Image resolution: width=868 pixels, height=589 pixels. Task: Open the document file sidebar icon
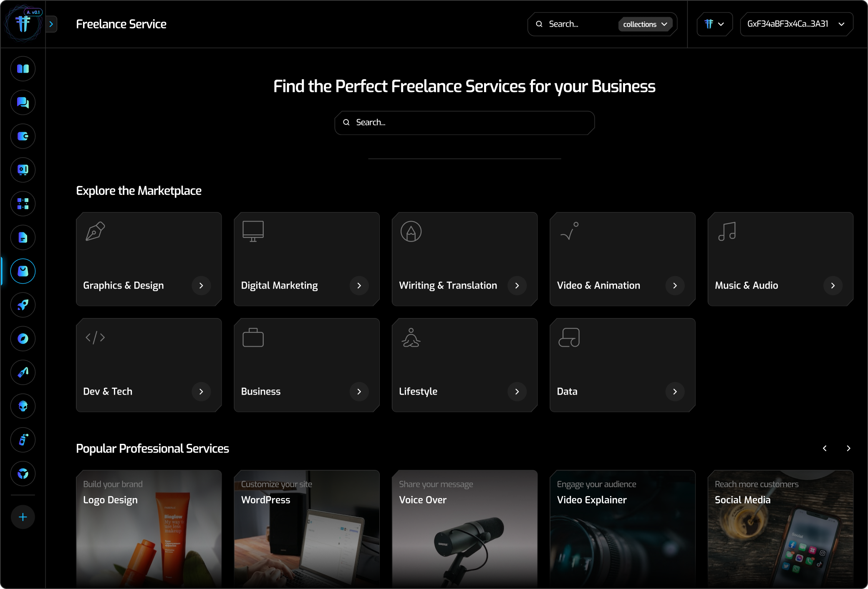pos(23,238)
